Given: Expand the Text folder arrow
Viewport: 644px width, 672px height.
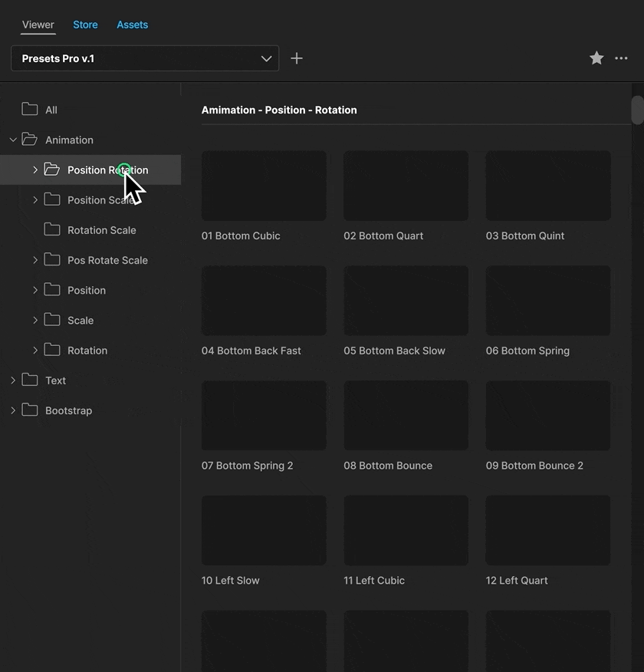Looking at the screenshot, I should click(13, 380).
